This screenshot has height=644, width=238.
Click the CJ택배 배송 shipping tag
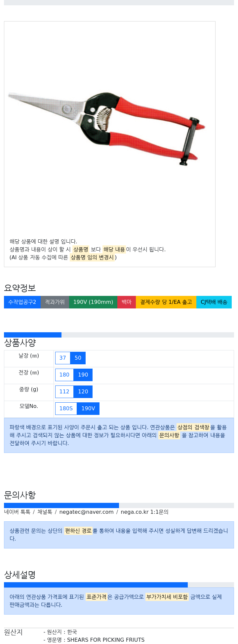[x=214, y=302]
